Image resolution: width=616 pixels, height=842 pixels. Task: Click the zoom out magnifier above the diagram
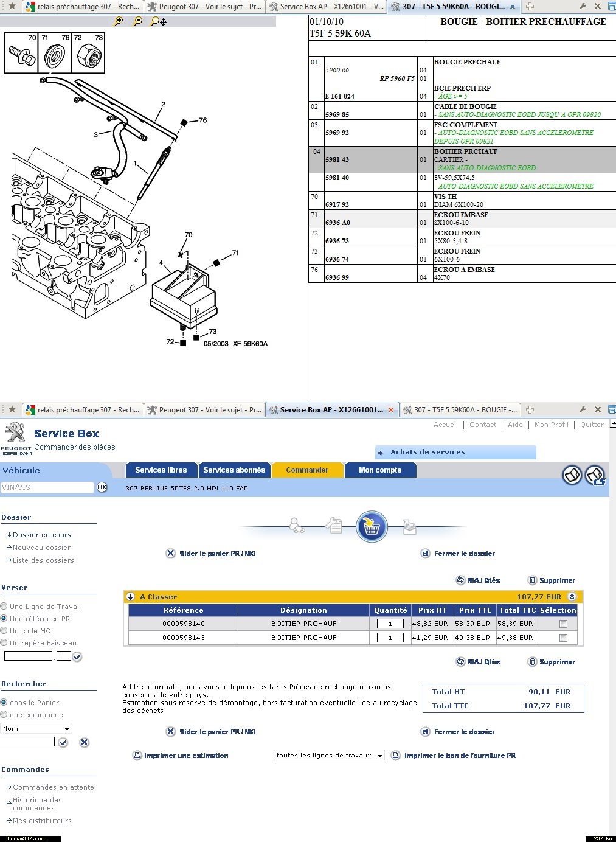pos(138,21)
